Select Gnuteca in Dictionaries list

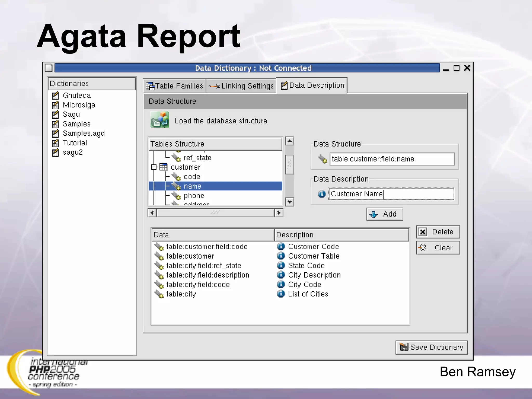[x=77, y=95]
